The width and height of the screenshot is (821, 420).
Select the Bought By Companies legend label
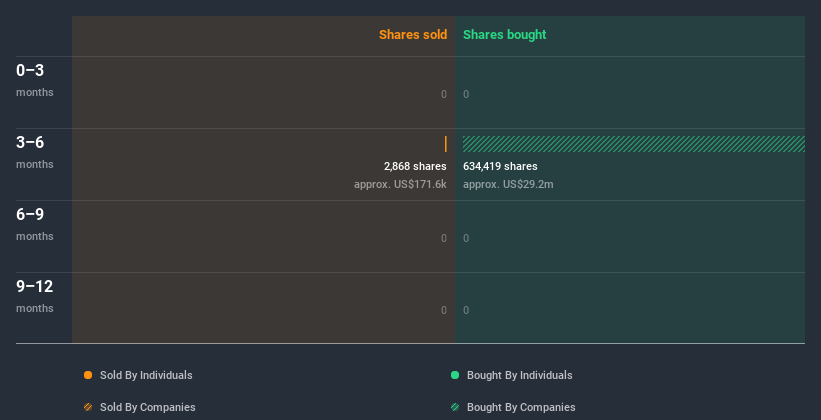[521, 407]
